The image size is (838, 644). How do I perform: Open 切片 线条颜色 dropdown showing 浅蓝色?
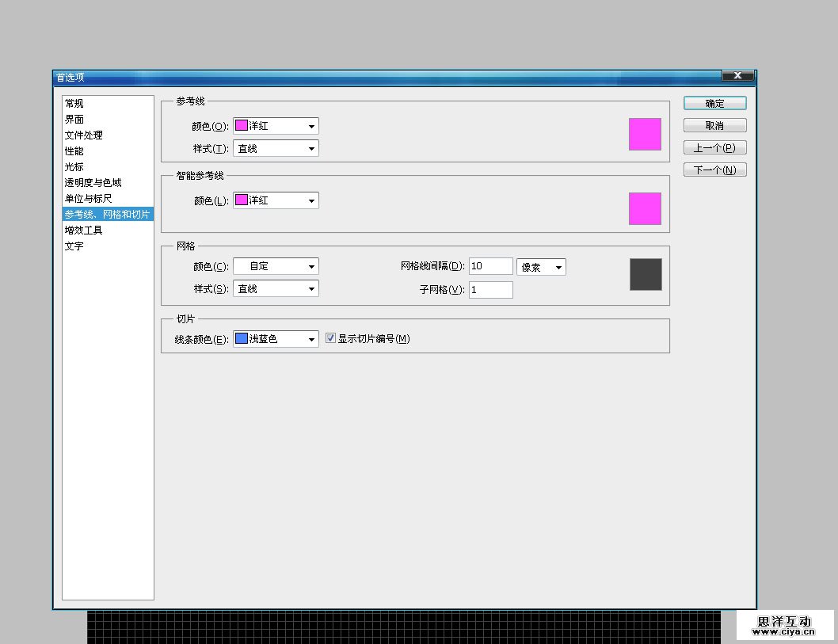point(276,339)
